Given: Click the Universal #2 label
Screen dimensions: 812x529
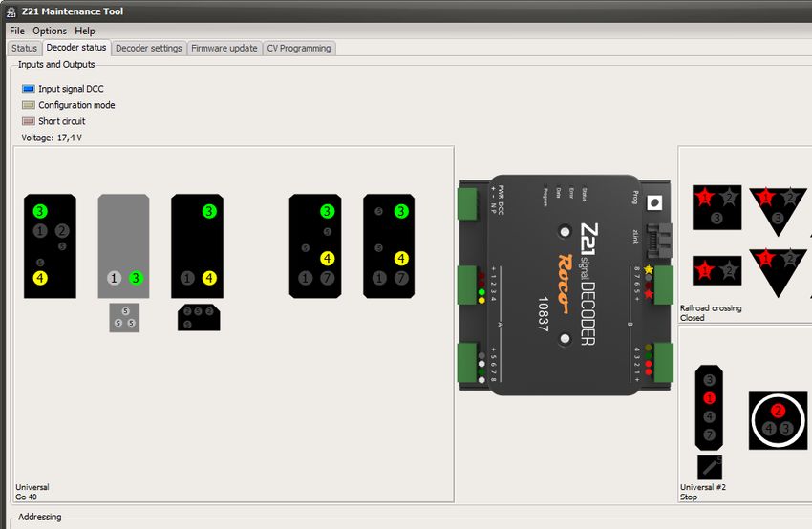Looking at the screenshot, I should click(703, 487).
